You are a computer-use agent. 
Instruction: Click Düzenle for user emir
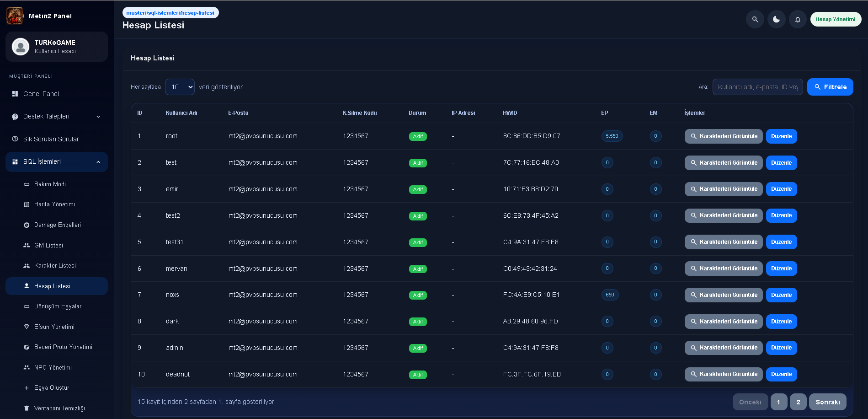(781, 189)
